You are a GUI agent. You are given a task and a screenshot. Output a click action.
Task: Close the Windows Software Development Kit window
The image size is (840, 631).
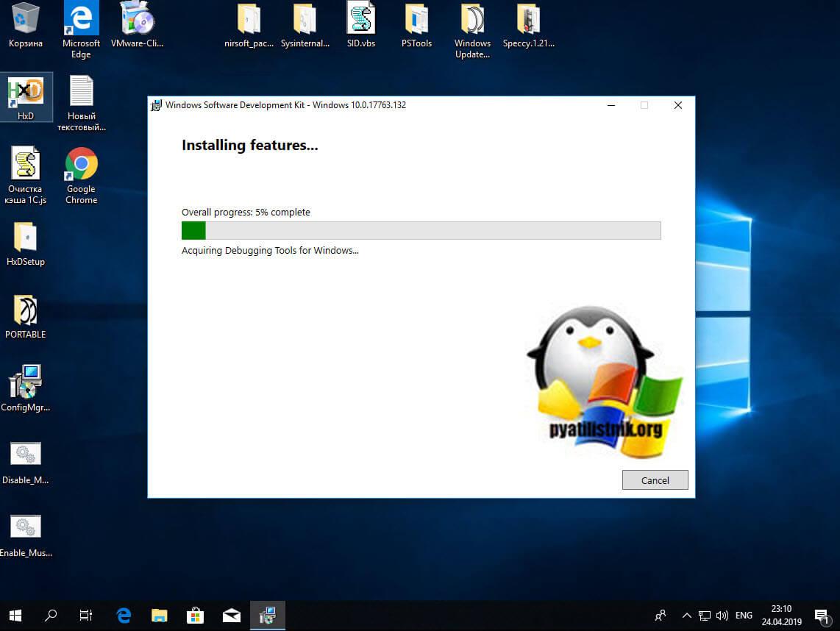click(x=677, y=105)
